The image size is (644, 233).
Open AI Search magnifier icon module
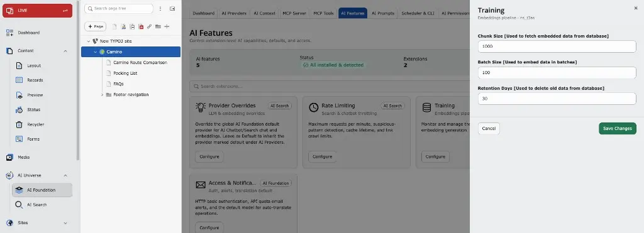(19, 205)
